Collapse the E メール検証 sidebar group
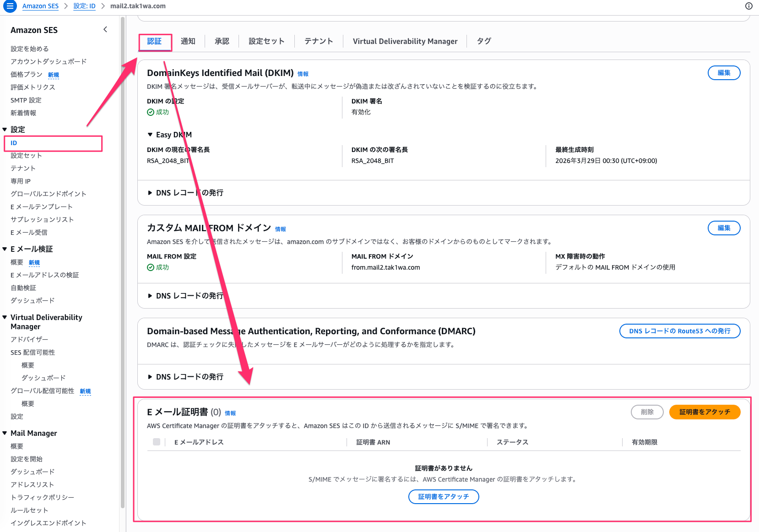 coord(5,249)
